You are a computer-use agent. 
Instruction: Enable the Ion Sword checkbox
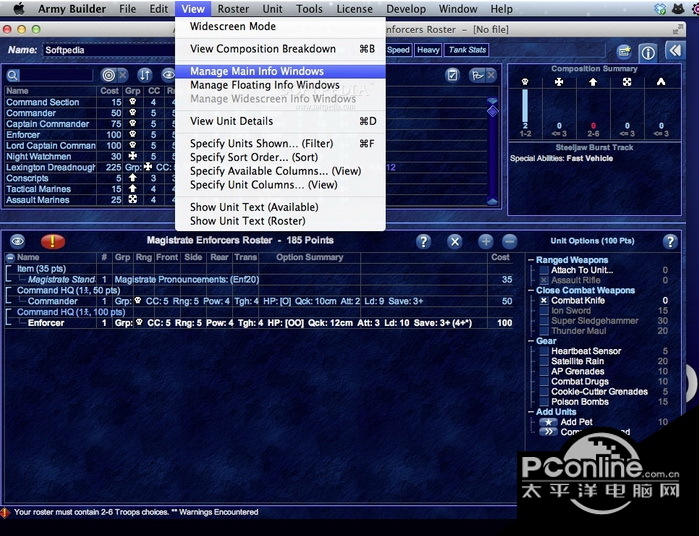click(x=544, y=311)
